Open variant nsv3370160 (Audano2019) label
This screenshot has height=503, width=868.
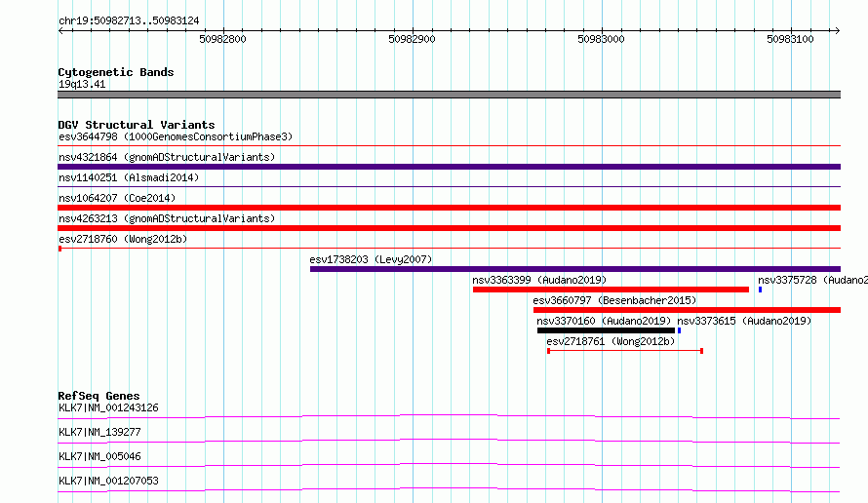click(x=604, y=321)
